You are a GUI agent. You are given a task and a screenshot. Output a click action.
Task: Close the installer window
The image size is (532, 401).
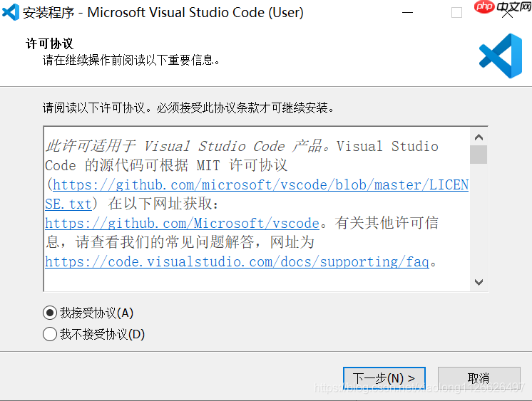507,13
